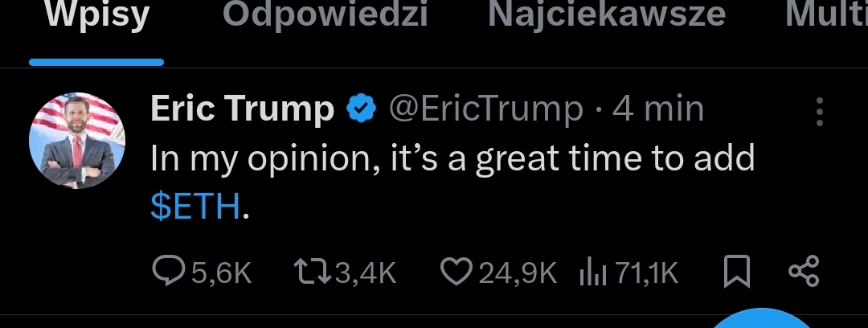This screenshot has width=868, height=328.
Task: Open the three-dot more options menu
Action: 820,112
